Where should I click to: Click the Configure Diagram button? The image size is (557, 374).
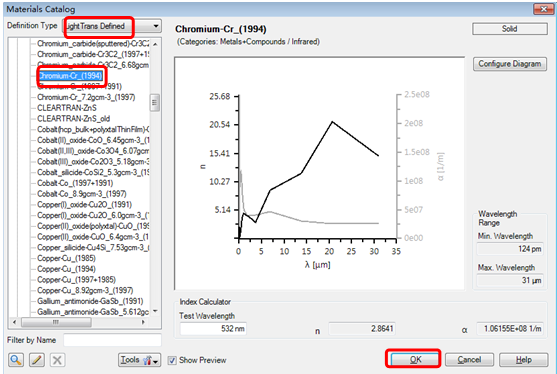(509, 64)
